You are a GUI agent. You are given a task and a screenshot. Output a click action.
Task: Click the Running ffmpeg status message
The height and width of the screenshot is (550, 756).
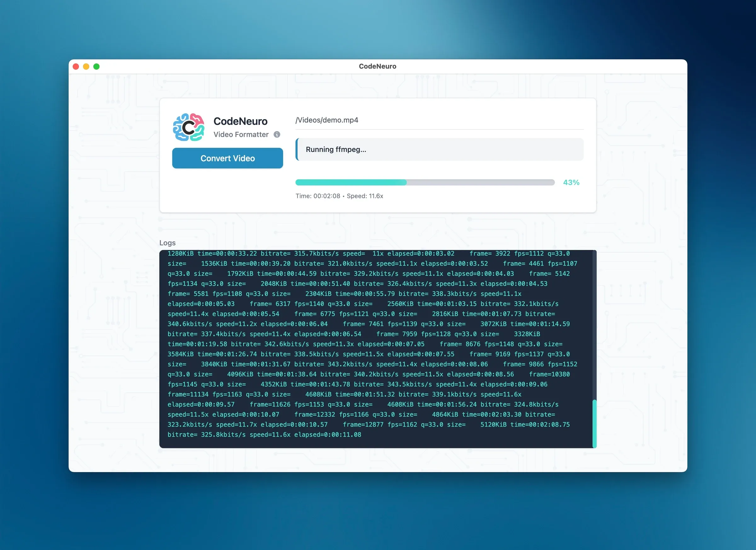[336, 149]
